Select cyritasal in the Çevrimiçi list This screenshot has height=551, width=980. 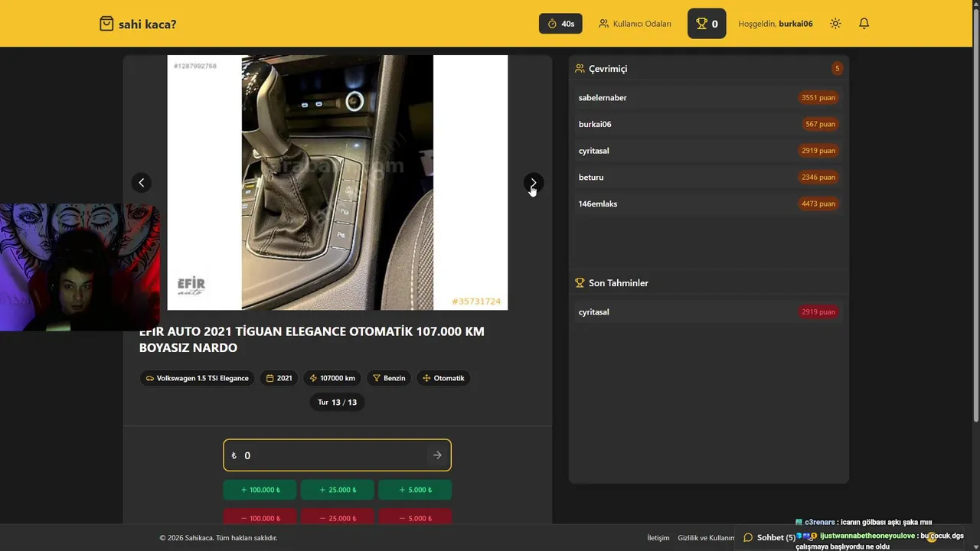coord(708,151)
